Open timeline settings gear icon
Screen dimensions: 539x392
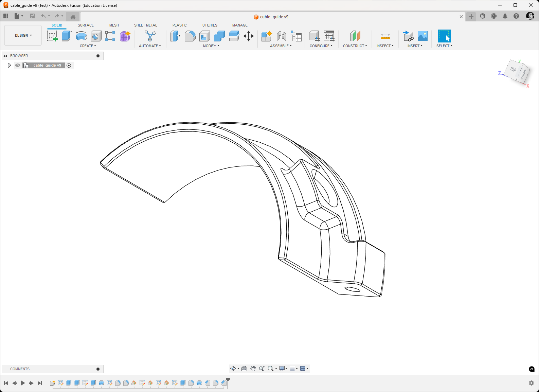[532, 383]
